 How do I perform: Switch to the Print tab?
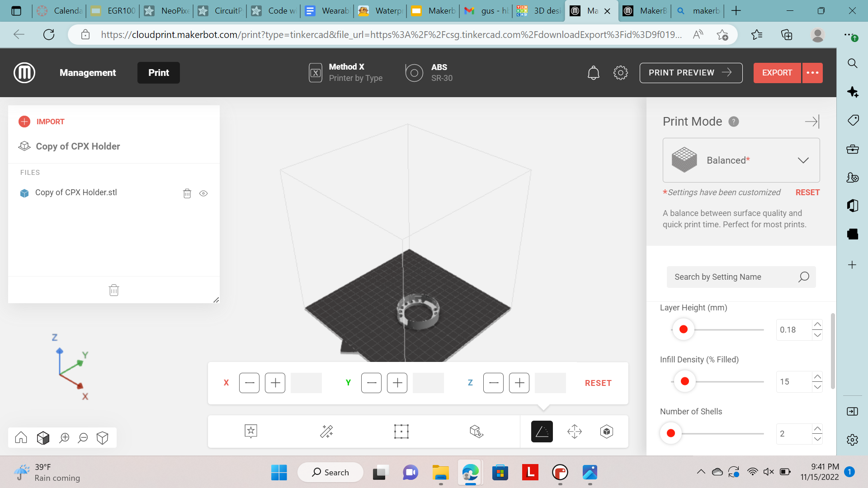[x=158, y=72]
